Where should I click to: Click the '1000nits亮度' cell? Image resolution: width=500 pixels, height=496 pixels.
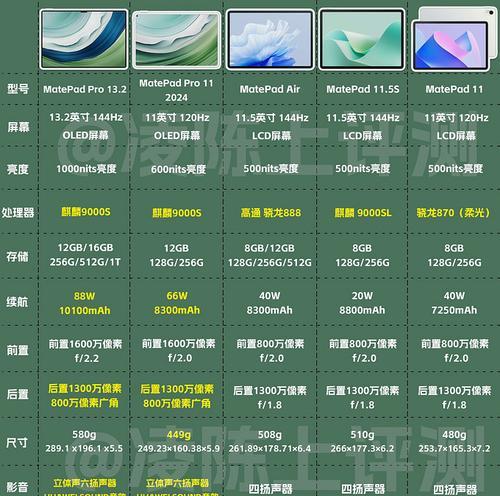86,169
